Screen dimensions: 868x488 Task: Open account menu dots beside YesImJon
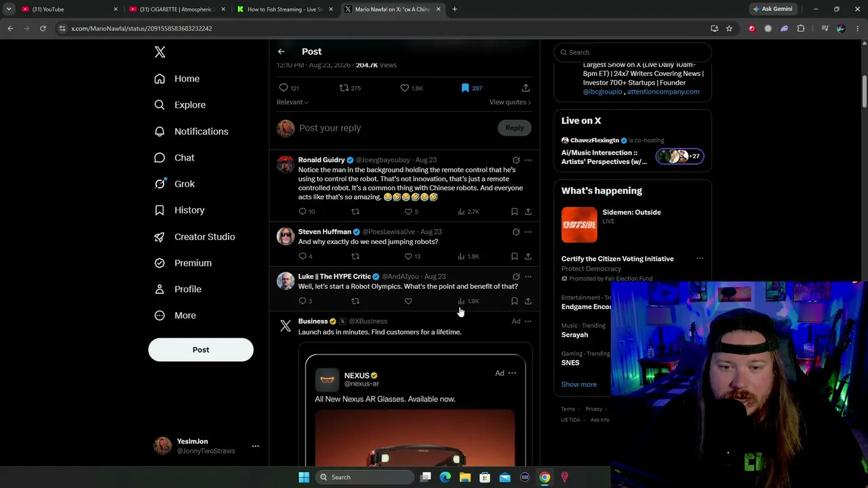[256, 446]
